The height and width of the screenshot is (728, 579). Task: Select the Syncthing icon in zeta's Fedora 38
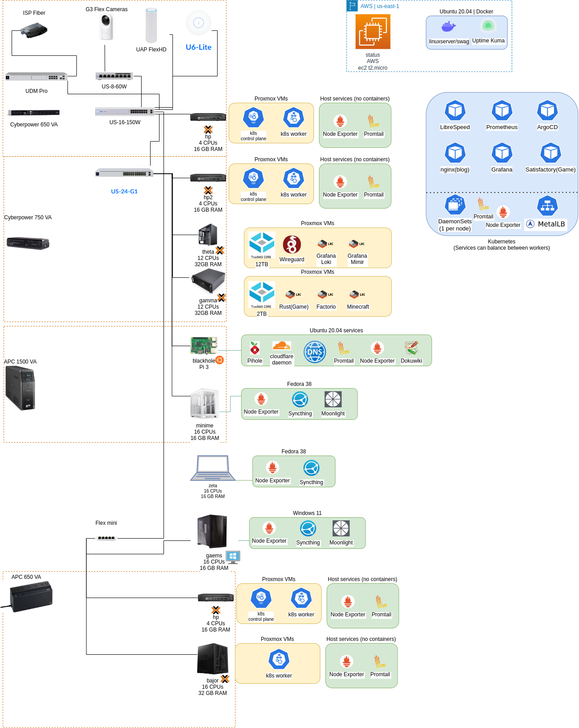click(x=311, y=468)
